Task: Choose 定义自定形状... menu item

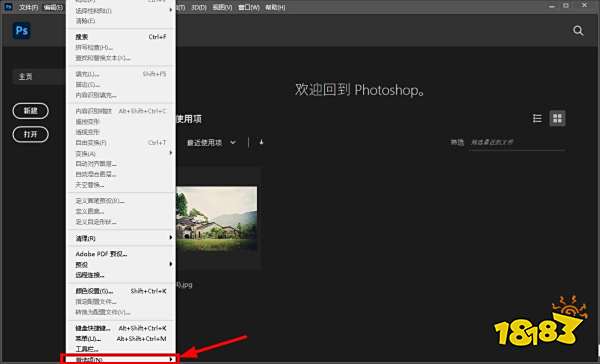Action: pyautogui.click(x=121, y=222)
